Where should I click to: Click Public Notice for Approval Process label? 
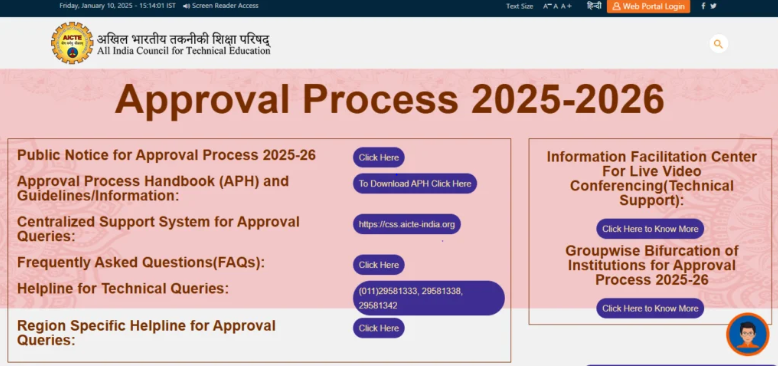pos(166,155)
